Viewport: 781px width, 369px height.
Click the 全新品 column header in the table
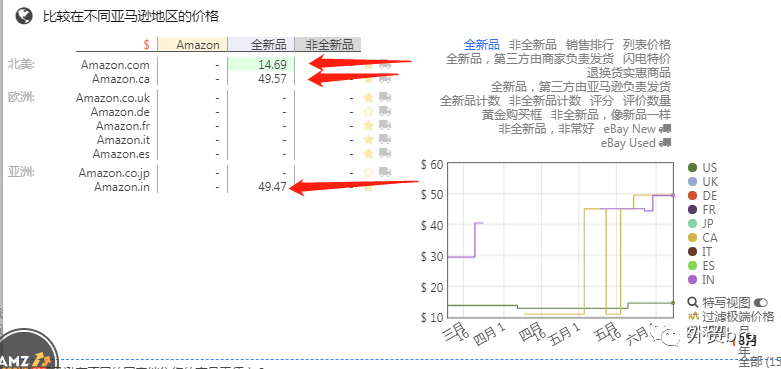[x=261, y=44]
